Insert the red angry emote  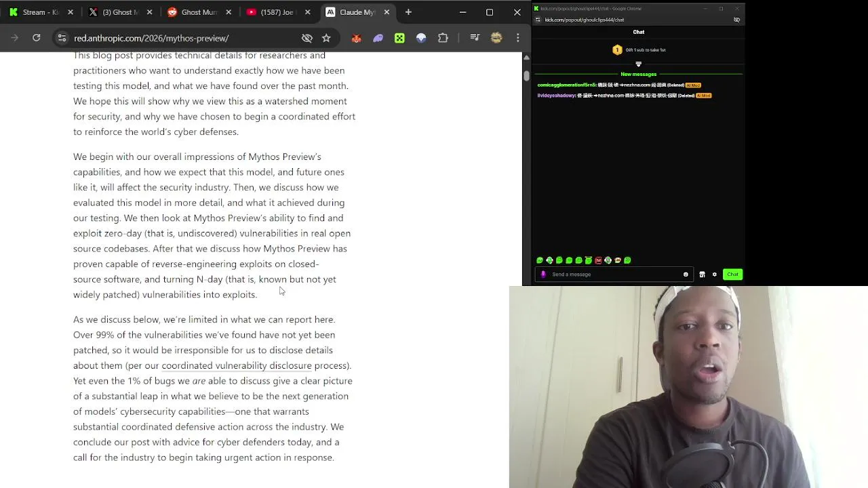click(x=598, y=260)
